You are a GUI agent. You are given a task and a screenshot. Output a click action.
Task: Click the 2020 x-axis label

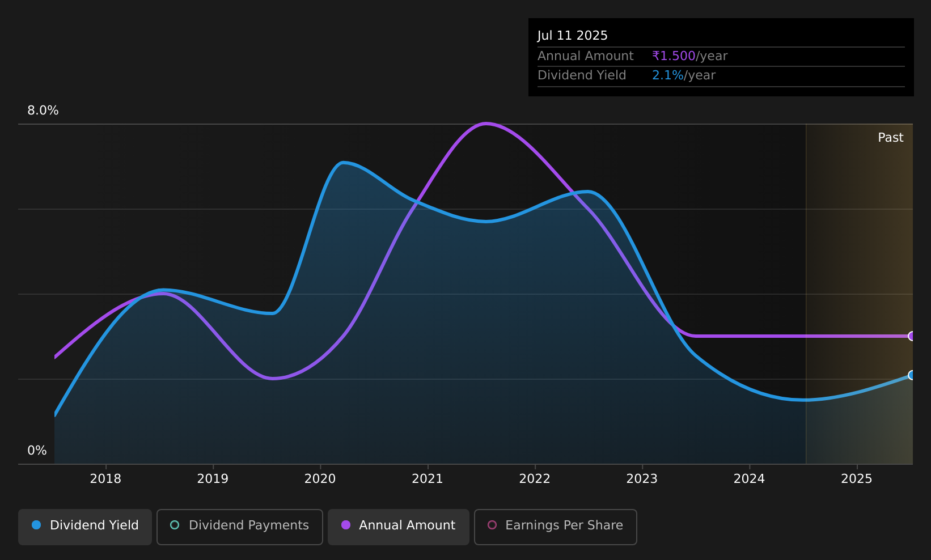(320, 479)
